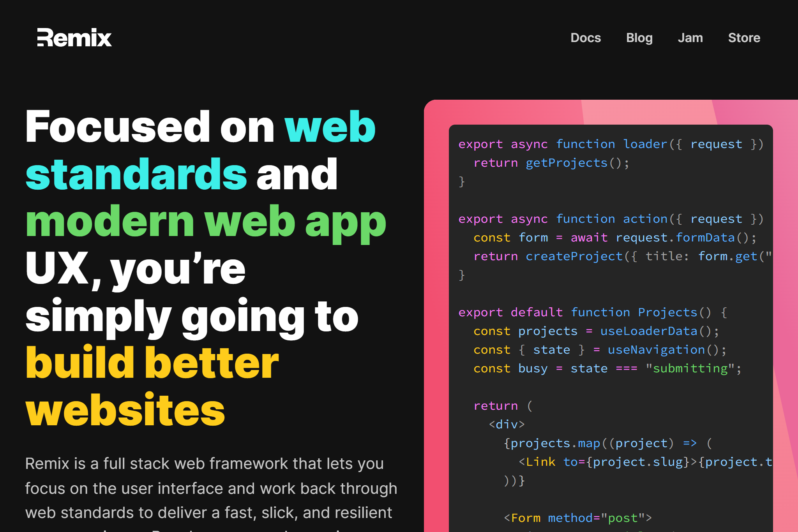This screenshot has height=532, width=798.
Task: Open the Docs navigation link
Action: 585,38
